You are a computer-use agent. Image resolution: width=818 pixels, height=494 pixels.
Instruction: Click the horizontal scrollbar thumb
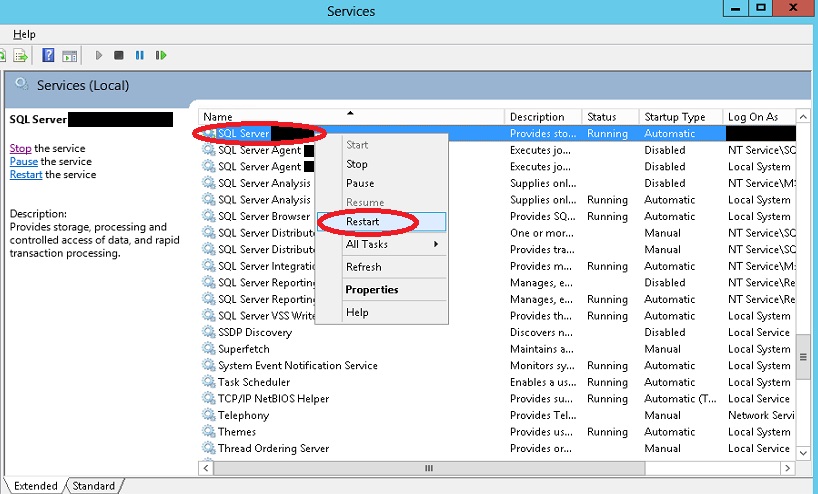429,468
